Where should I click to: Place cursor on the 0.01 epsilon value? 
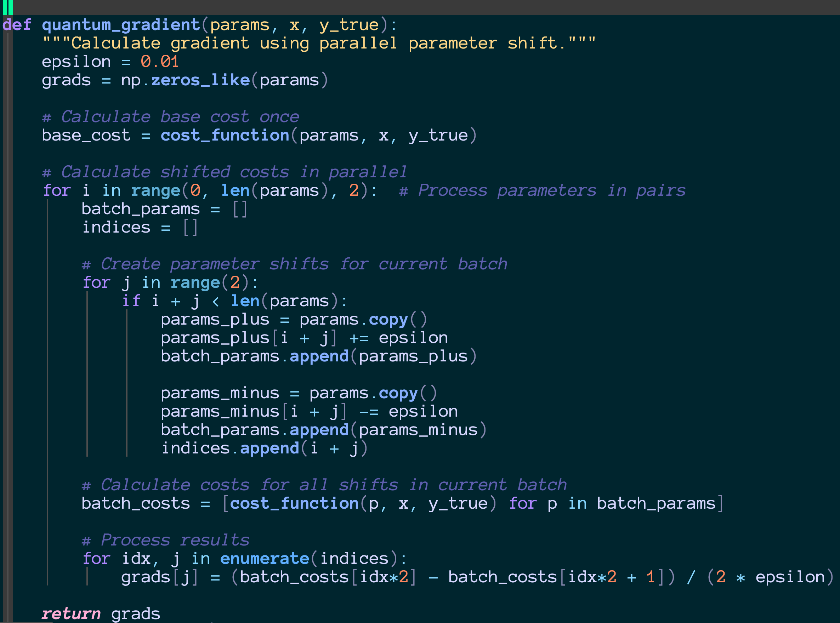[160, 62]
